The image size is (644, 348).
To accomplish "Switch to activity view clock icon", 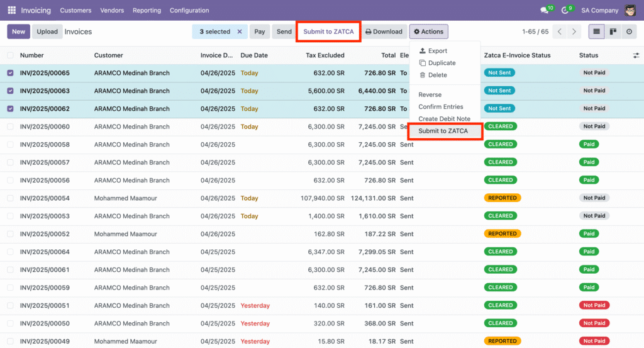I will coord(629,31).
